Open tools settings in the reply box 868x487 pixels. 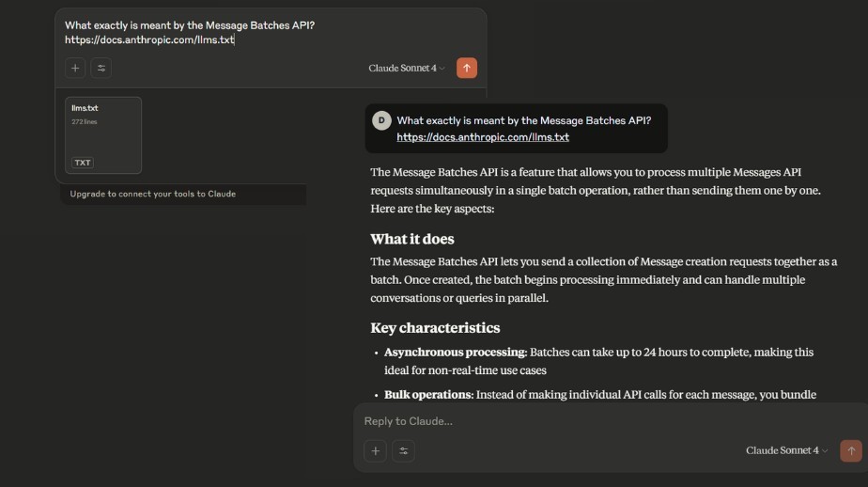click(404, 451)
